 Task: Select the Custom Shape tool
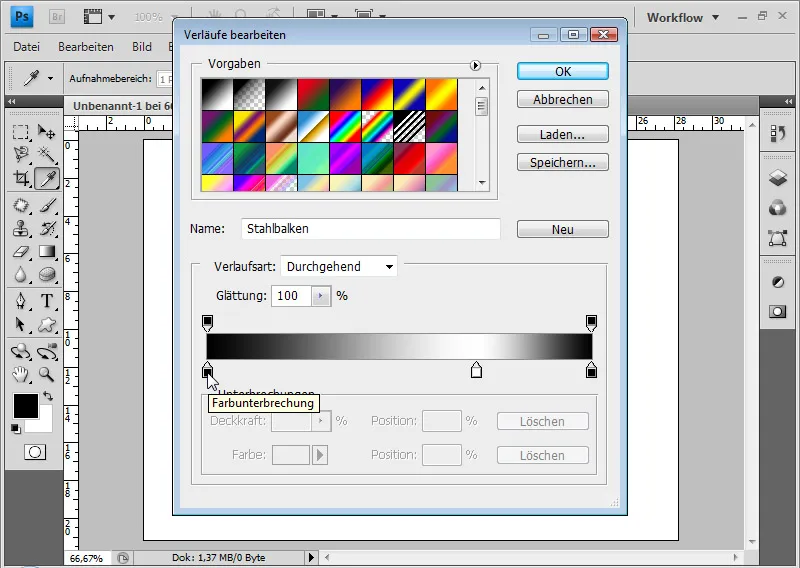click(46, 324)
